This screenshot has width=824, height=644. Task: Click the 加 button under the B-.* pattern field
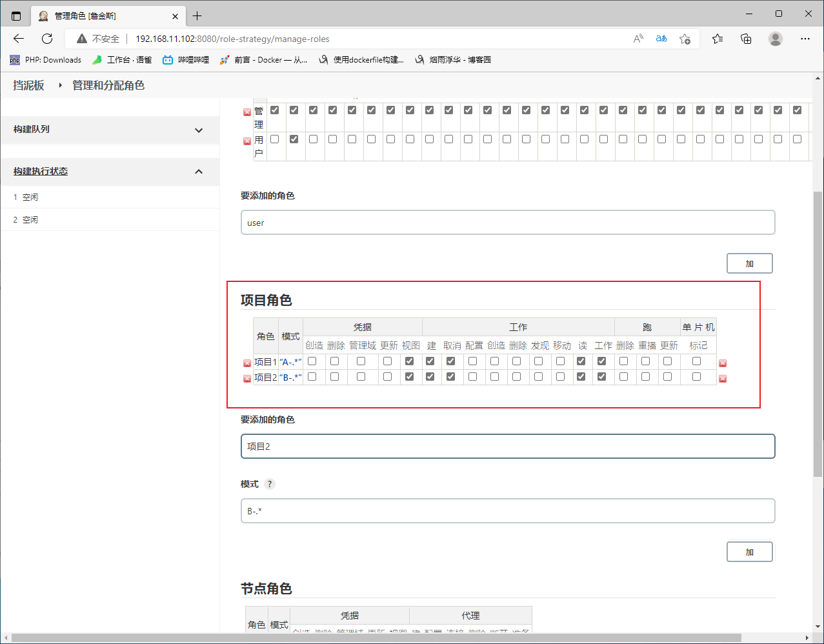(750, 552)
